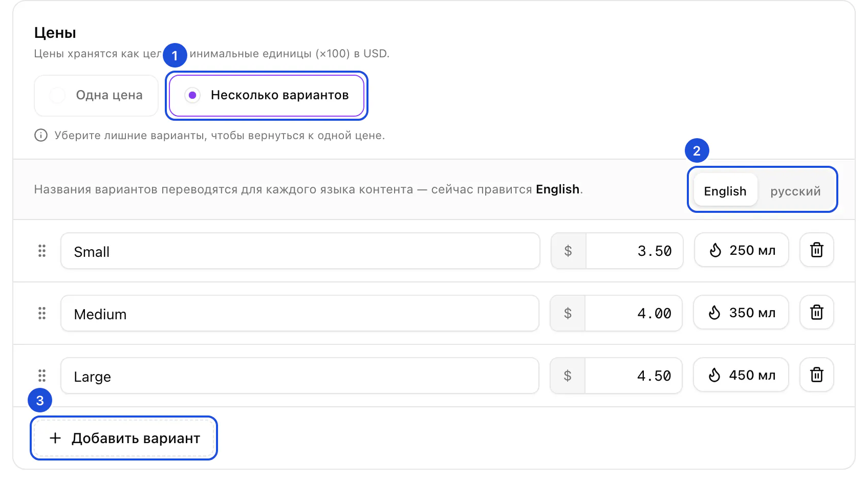The height and width of the screenshot is (482, 868).
Task: Focus the Small variant name field
Action: 300,251
